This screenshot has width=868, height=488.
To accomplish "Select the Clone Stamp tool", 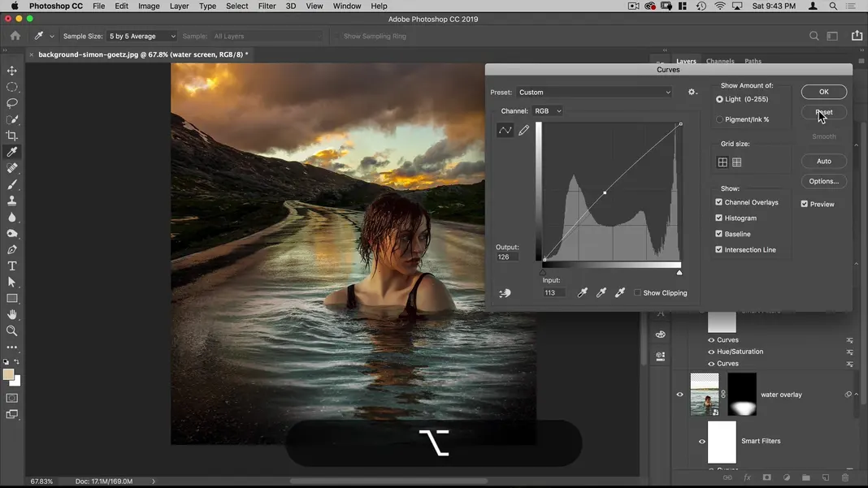I will click(11, 201).
